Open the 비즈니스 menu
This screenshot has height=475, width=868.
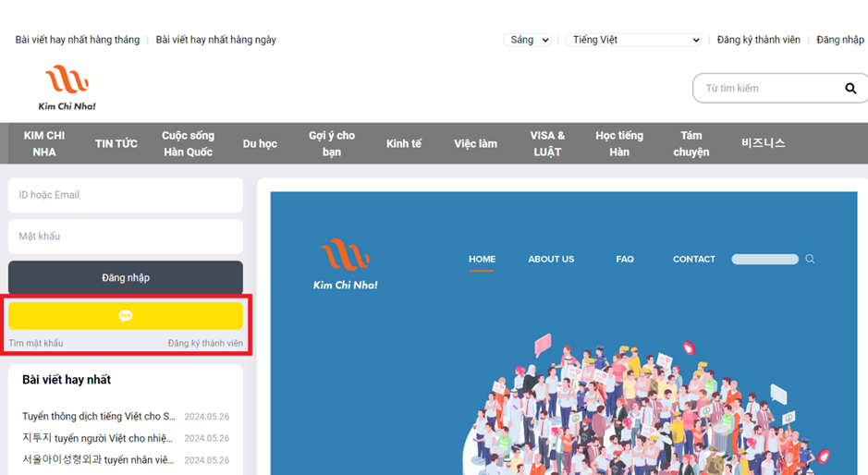coord(764,143)
